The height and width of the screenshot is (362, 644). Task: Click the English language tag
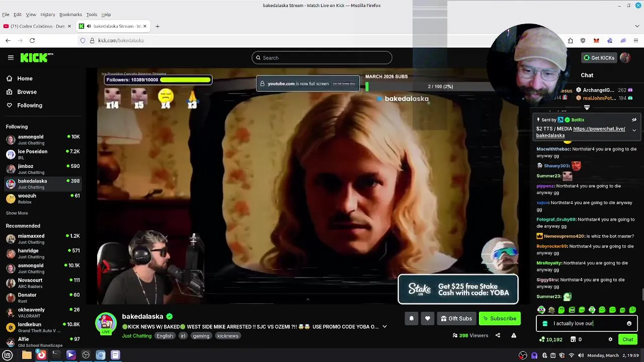pyautogui.click(x=165, y=336)
